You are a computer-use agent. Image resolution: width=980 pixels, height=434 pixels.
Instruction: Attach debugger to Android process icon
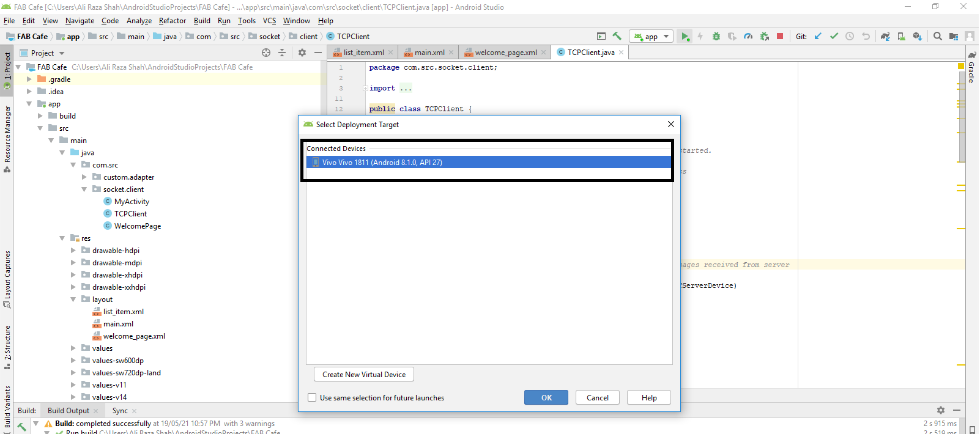764,36
